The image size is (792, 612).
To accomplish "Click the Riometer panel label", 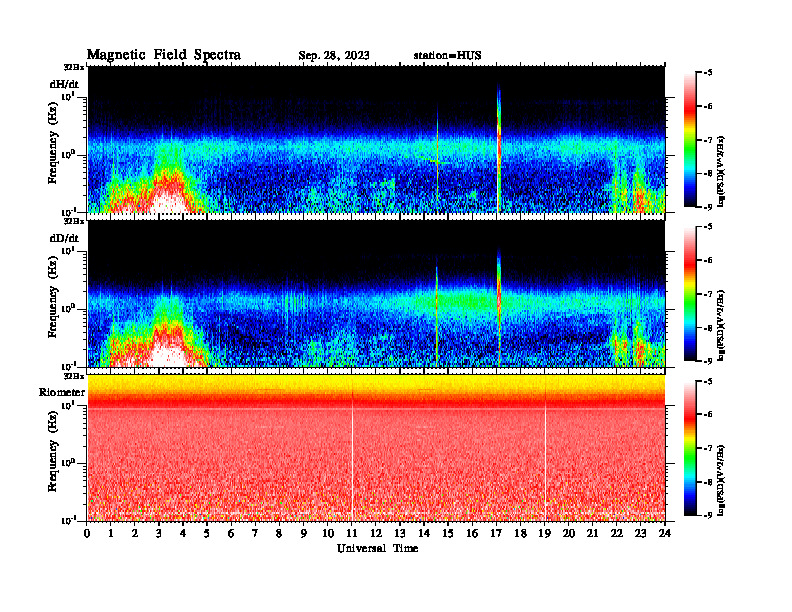I will point(62,392).
